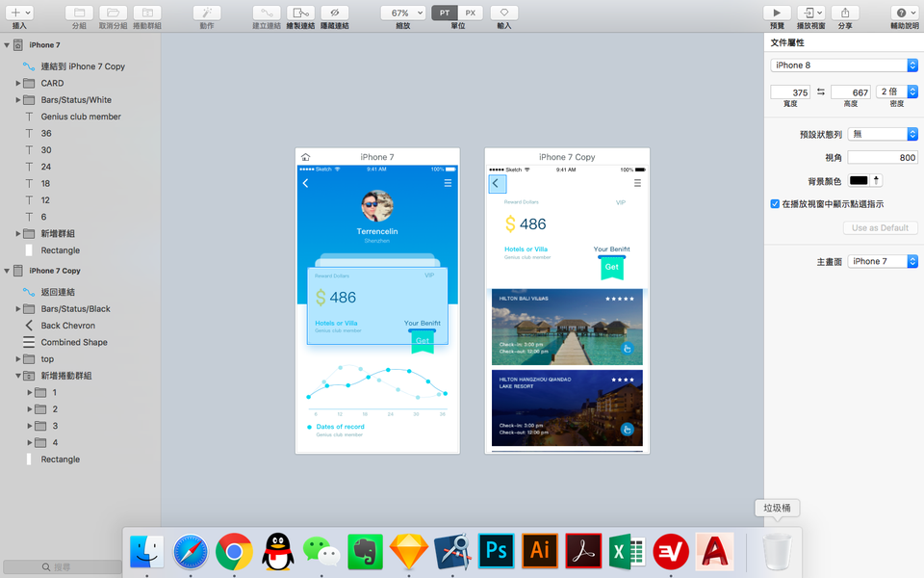Open the home screen (主畫面) iPhone 7 dropdown
Viewport: 924px width, 578px height.
(883, 261)
